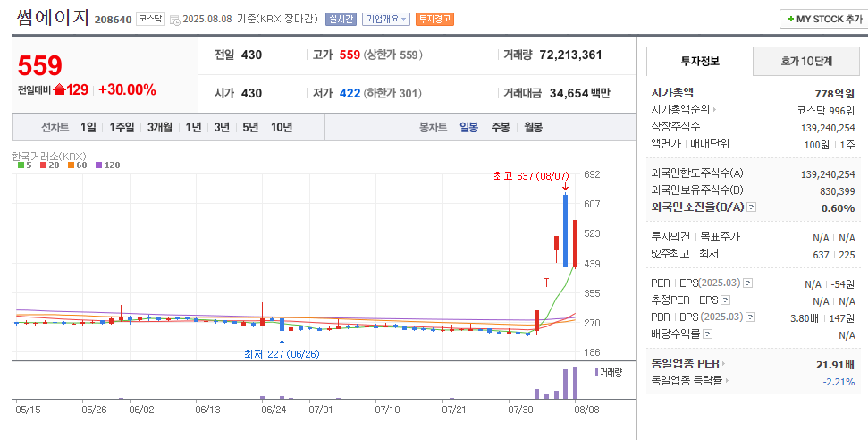This screenshot has height=440, width=868.
Task: Click the 최고 637 (08/07) chart marker
Action: (531, 176)
